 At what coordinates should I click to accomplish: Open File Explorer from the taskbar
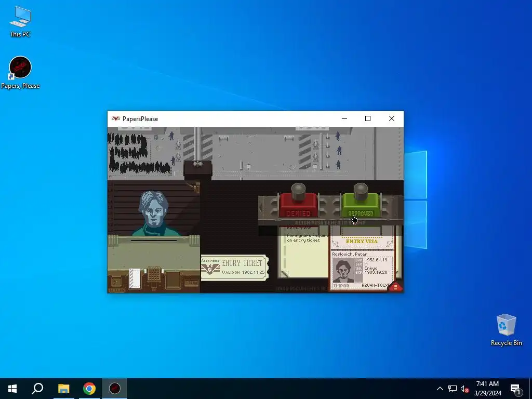click(63, 389)
